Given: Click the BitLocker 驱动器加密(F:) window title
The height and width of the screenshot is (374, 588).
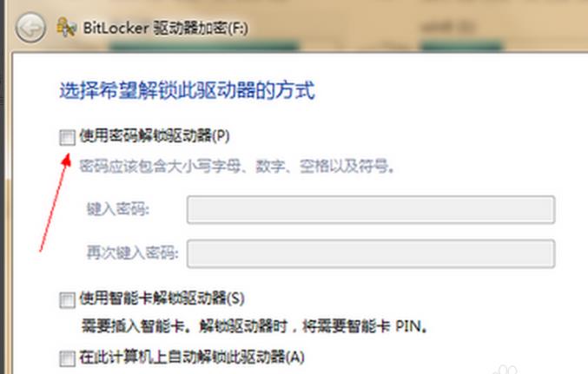Looking at the screenshot, I should coord(165,28).
